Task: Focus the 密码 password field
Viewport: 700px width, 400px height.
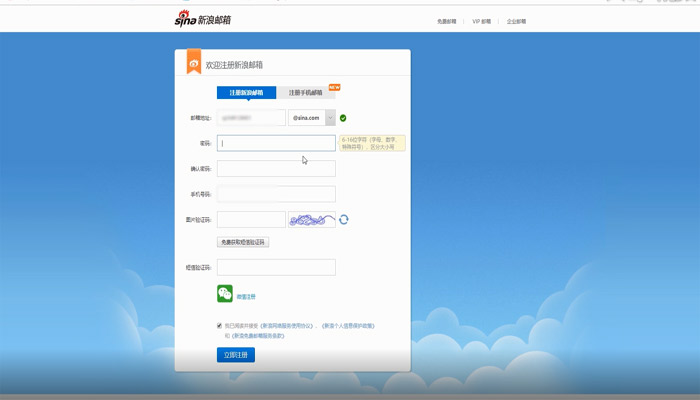Action: coord(276,143)
